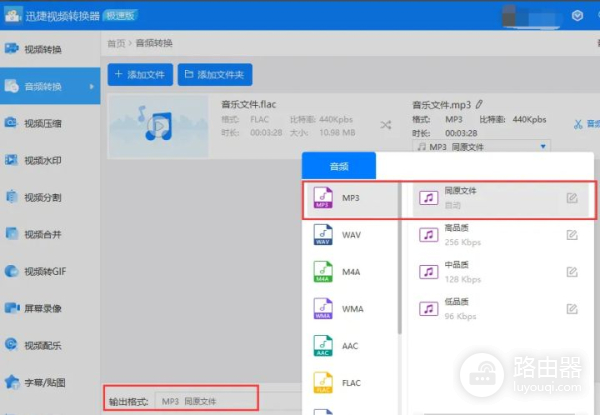The height and width of the screenshot is (415, 600).
Task: Choose FLAC format in list
Action: [350, 383]
